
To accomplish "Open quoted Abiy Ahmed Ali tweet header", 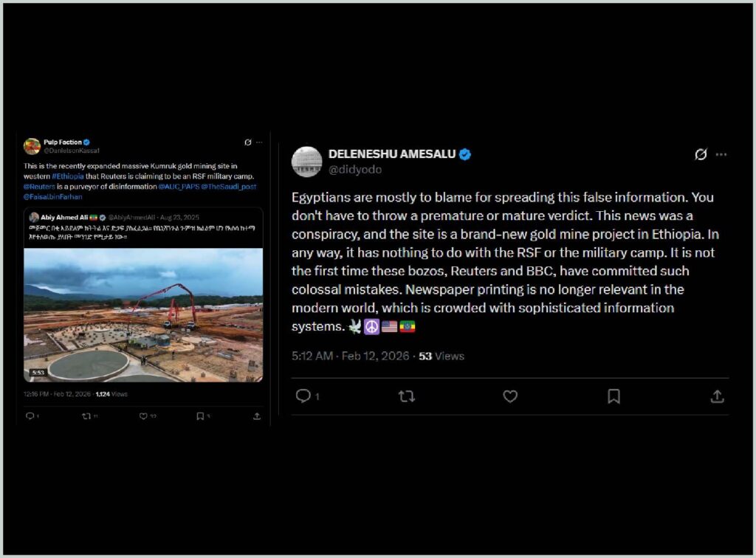I will 114,217.
